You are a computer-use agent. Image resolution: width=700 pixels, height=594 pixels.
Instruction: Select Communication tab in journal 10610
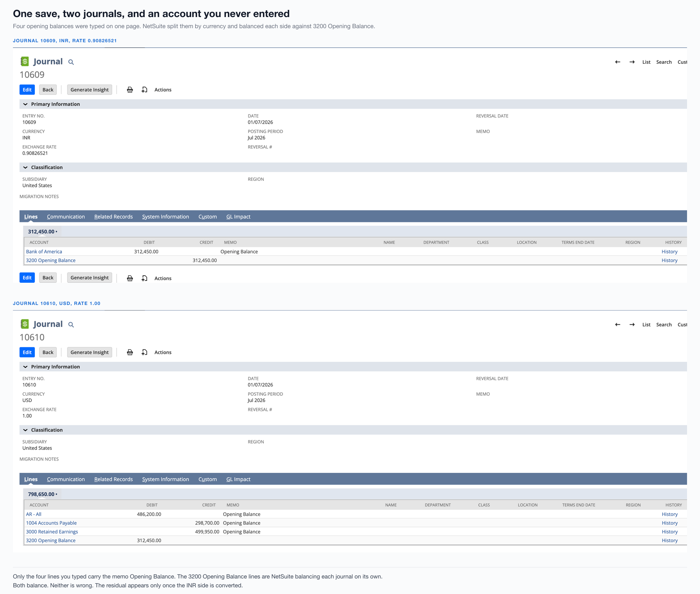pyautogui.click(x=66, y=479)
